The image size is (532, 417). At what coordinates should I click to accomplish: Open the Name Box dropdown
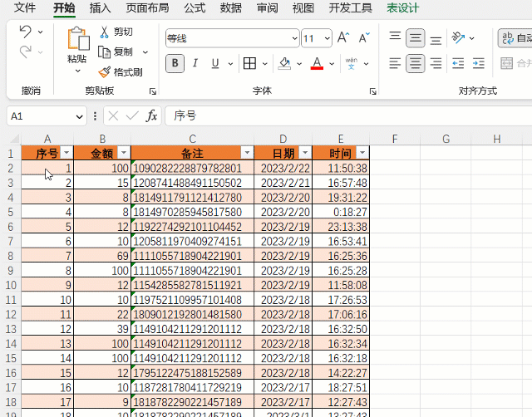click(x=80, y=117)
